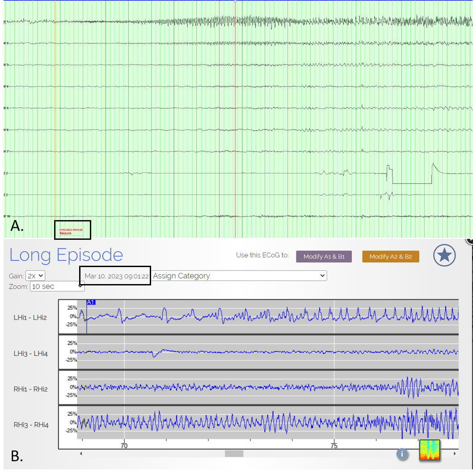Image resolution: width=473 pixels, height=476 pixels.
Task: Select the blue A1 detection marker flag
Action: pos(91,302)
